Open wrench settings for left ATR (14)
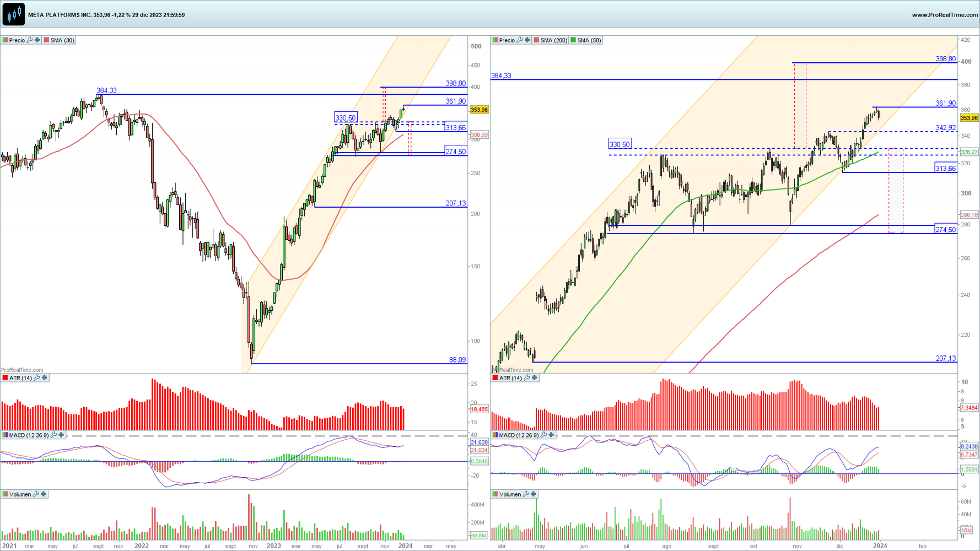The width and height of the screenshot is (980, 551). coord(37,378)
